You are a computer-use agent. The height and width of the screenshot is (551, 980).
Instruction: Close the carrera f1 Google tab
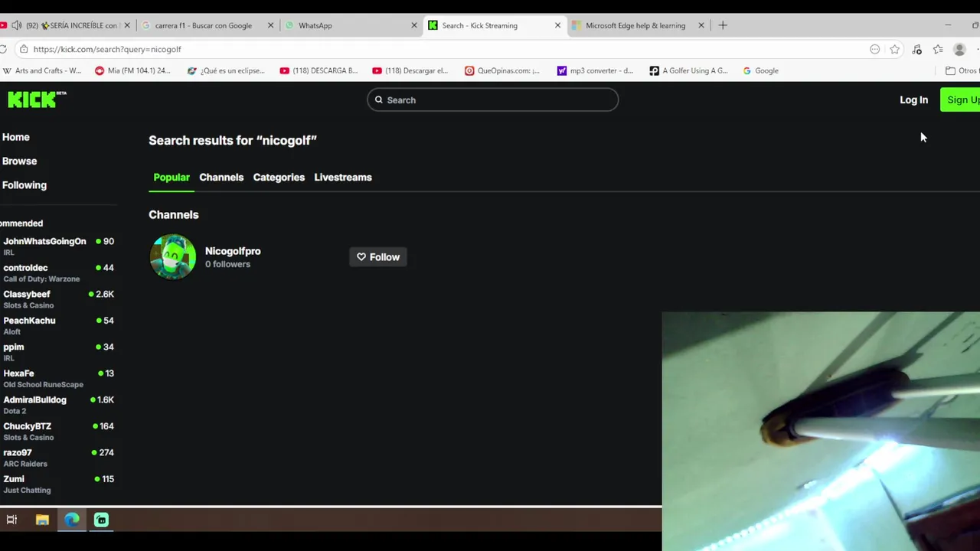pos(270,25)
